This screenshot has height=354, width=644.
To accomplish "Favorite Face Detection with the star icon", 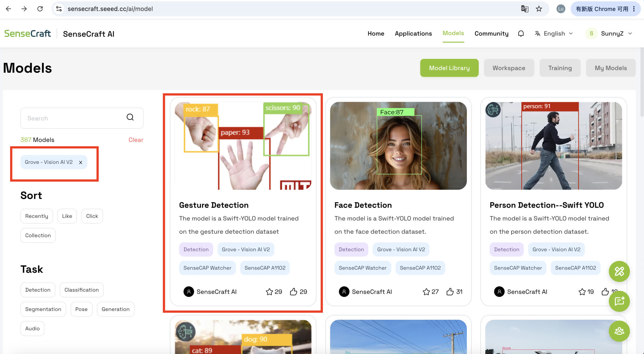I will [x=426, y=292].
